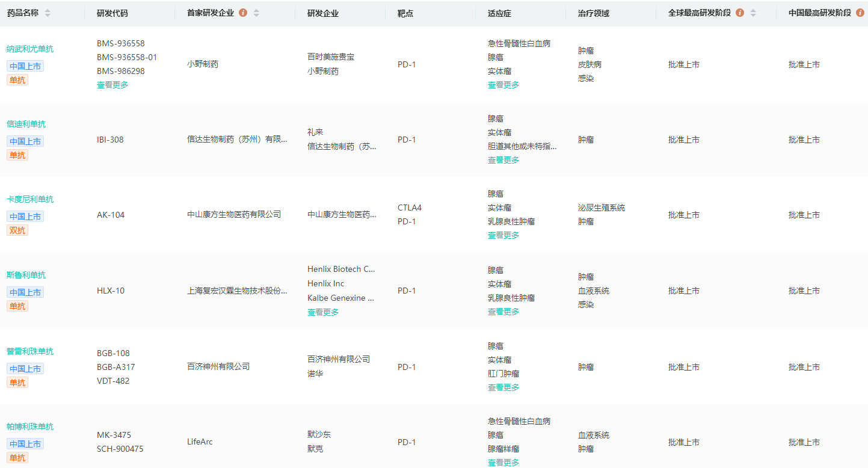868x468 pixels.
Task: Click 泌尿生殖系统 therapeutic area
Action: point(602,208)
